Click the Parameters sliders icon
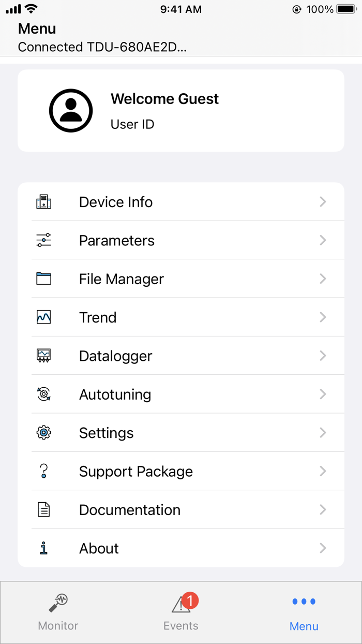 (43, 240)
